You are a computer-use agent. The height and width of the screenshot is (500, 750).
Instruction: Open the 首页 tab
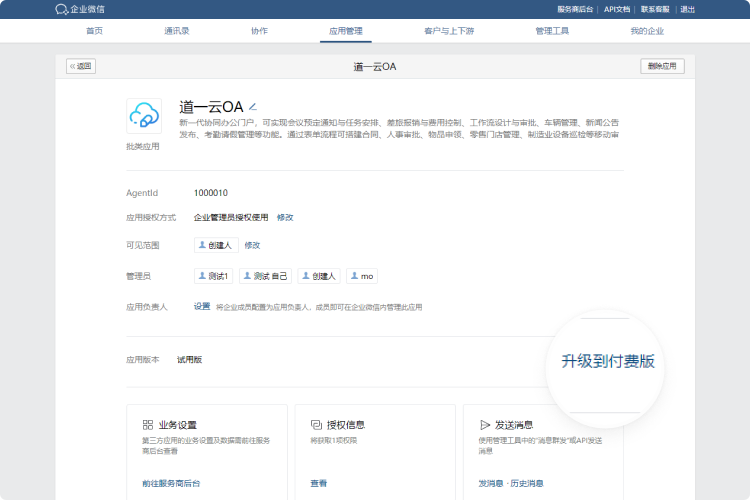[94, 31]
